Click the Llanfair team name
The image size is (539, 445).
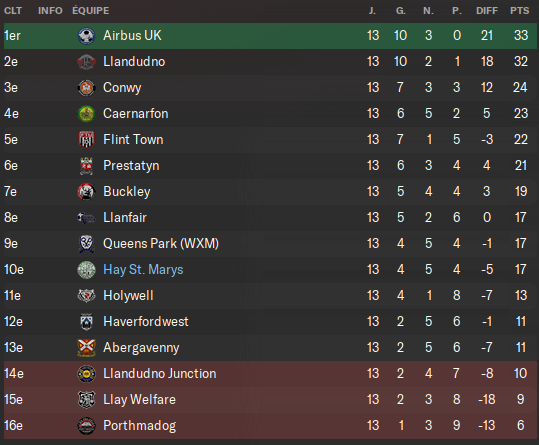coord(125,218)
